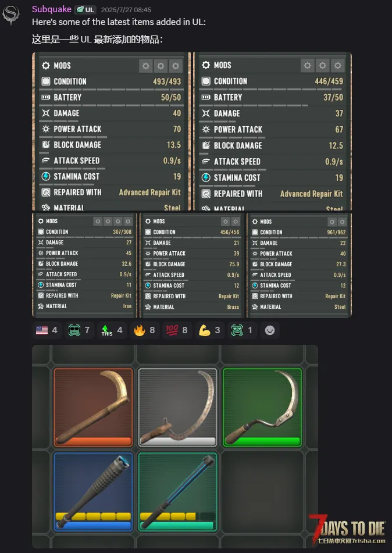Open the 961/962 condition stats image

coord(299,265)
